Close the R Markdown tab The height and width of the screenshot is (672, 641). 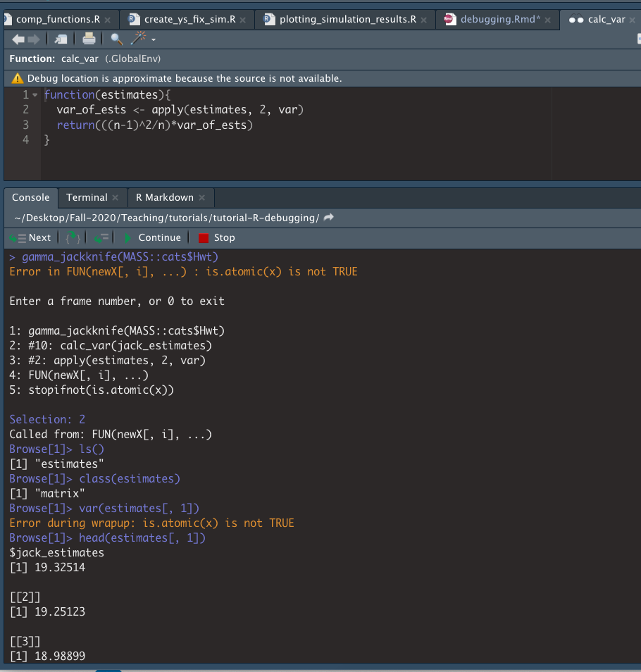point(202,198)
